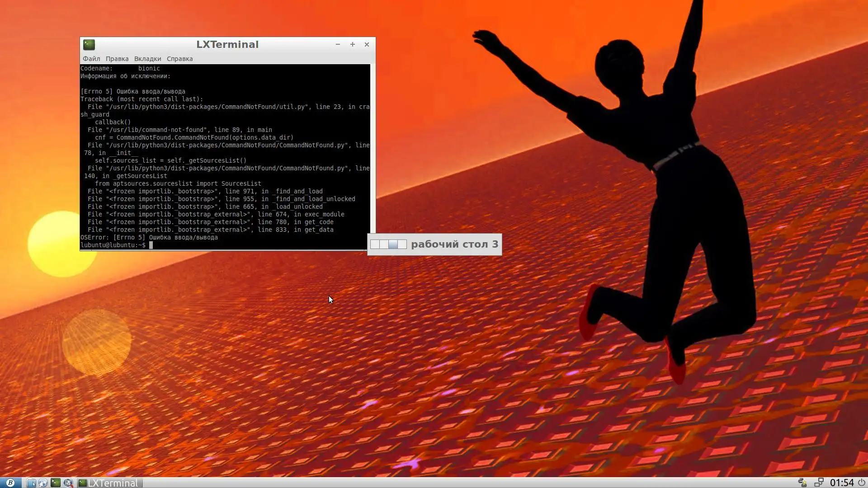
Task: Open the Правка menu
Action: coord(117,59)
